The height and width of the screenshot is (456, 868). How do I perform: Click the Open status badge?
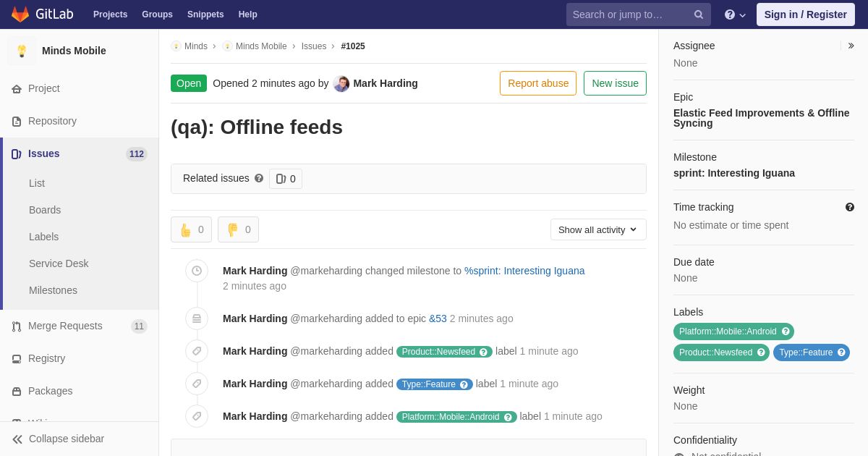pyautogui.click(x=189, y=83)
